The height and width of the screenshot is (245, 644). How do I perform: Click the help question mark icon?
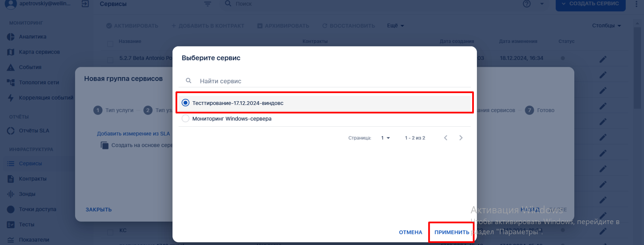coord(527,4)
